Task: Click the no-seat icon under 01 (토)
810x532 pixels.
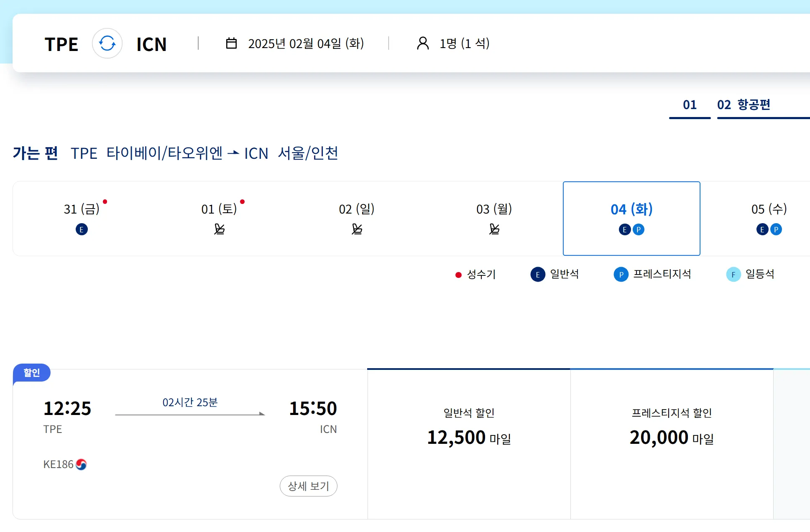Action: tap(219, 229)
